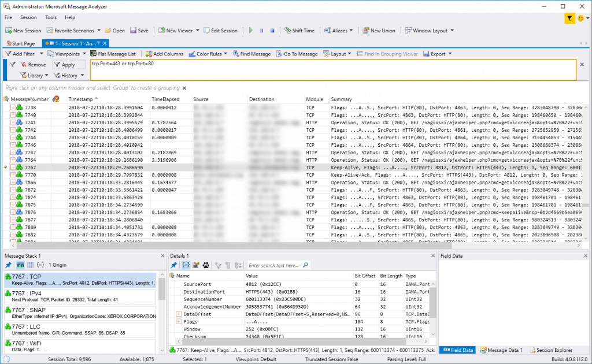Click into the filter expression text box
This screenshot has height=364, width=592.
click(x=334, y=70)
